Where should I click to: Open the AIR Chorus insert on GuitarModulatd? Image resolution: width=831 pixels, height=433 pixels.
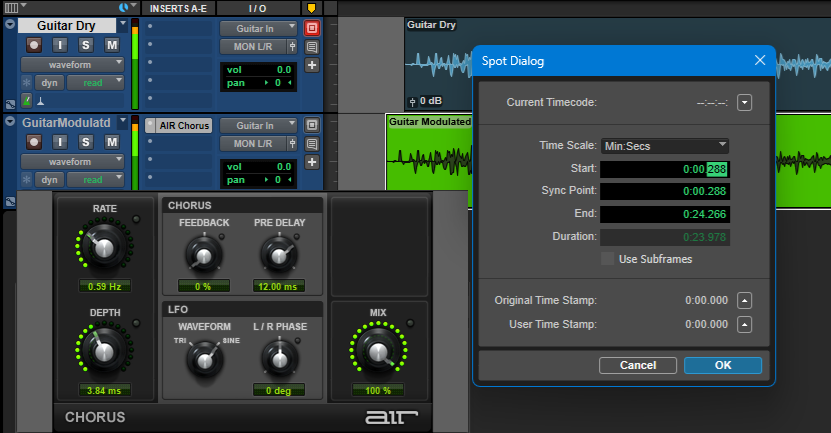tap(184, 126)
